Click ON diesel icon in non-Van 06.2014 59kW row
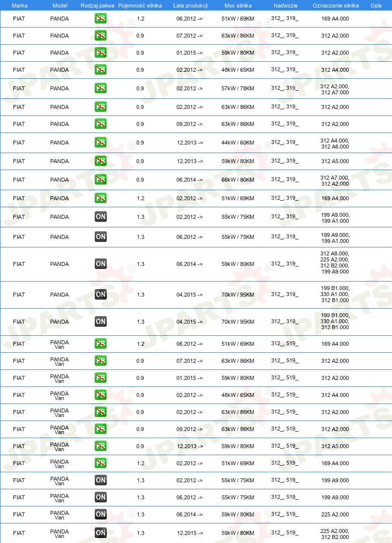The height and width of the screenshot is (543, 392). coord(100,264)
